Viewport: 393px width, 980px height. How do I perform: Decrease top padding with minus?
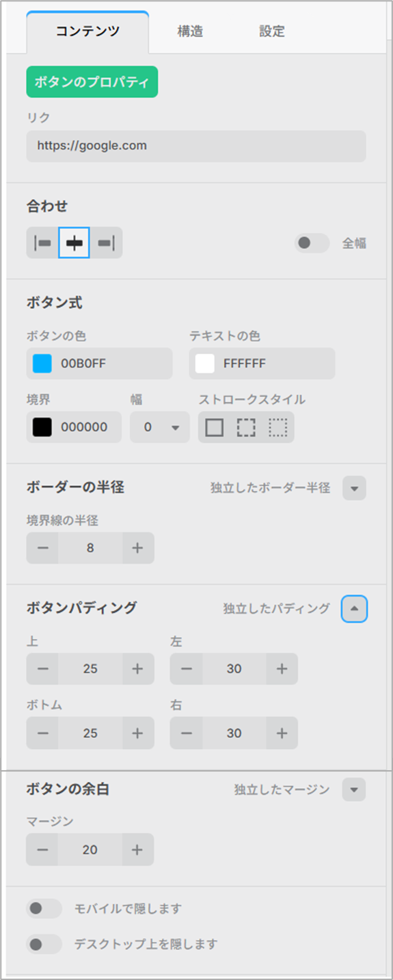pyautogui.click(x=42, y=669)
